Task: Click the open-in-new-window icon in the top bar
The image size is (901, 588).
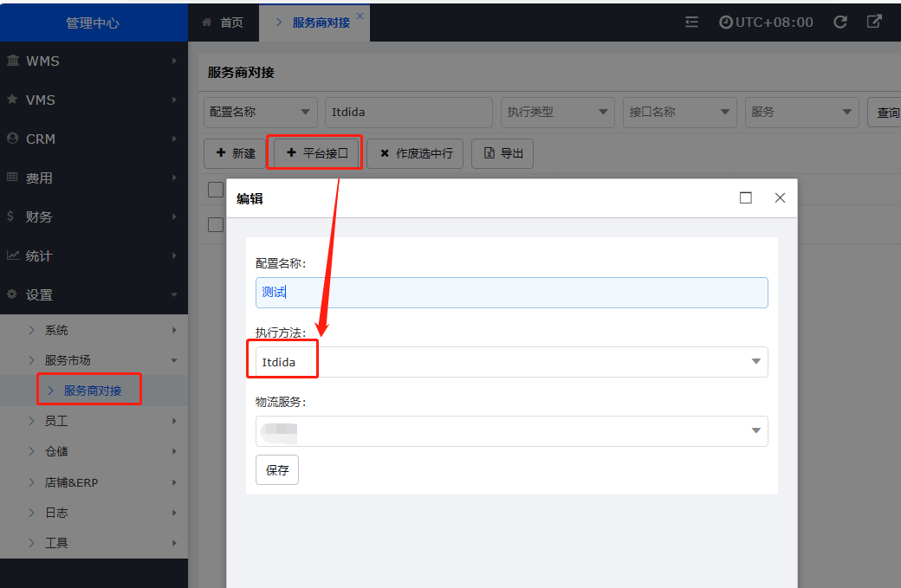Action: click(874, 22)
